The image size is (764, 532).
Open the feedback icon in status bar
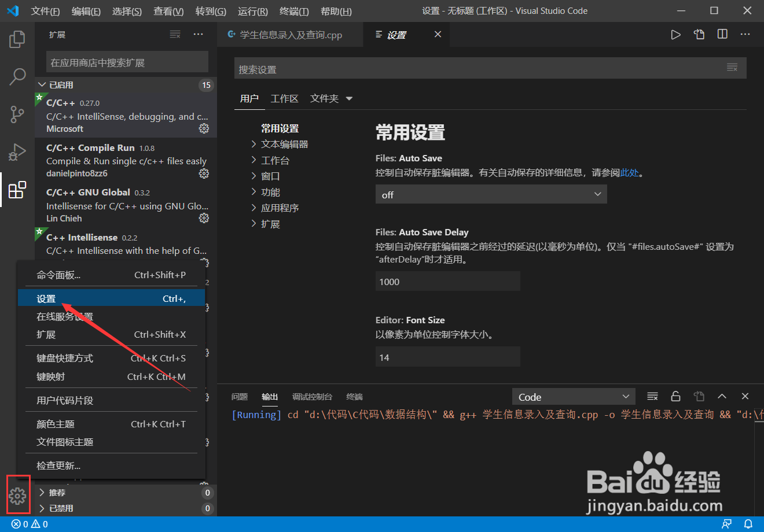tap(726, 524)
